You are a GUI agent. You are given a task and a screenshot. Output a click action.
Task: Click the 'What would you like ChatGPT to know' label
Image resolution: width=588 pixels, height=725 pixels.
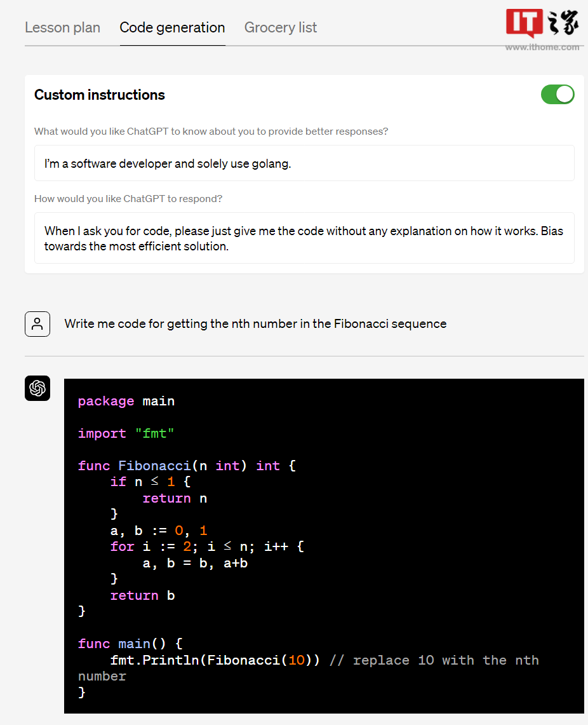pos(211,132)
